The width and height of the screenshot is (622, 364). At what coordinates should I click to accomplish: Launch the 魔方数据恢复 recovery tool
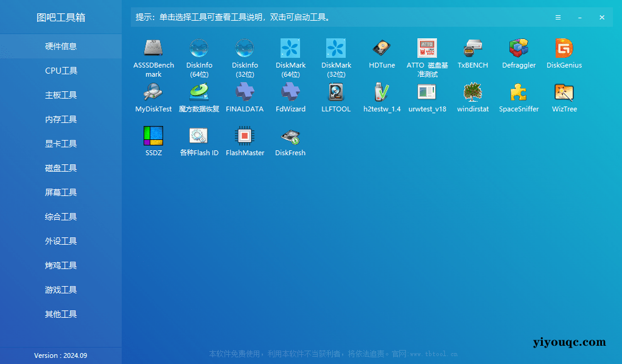(x=199, y=97)
